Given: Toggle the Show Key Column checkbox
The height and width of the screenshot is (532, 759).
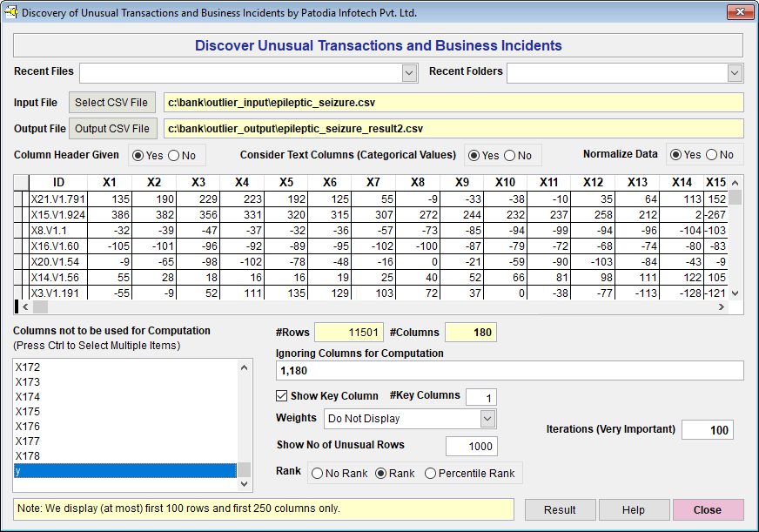Looking at the screenshot, I should click(282, 396).
